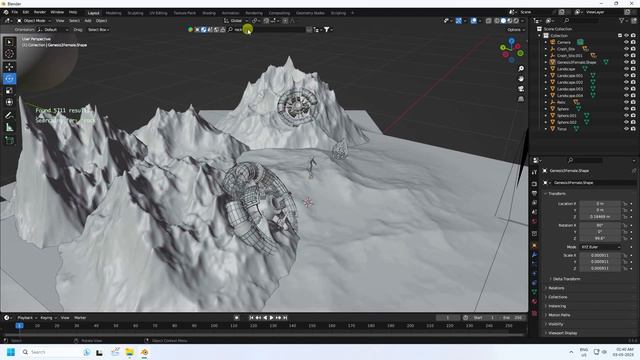Click the timeline Keying button
640x360 pixels.
coord(47,318)
